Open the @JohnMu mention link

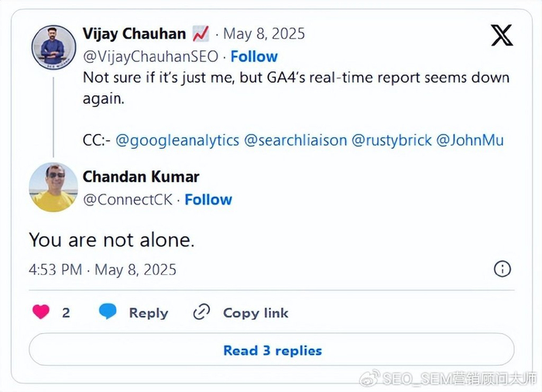click(x=470, y=140)
